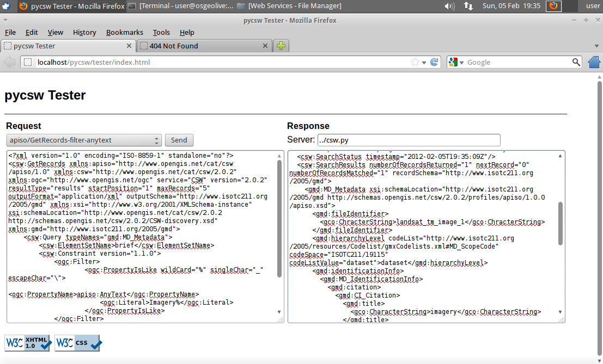Open the Edit menu
Image resolution: width=603 pixels, height=364 pixels.
point(32,32)
